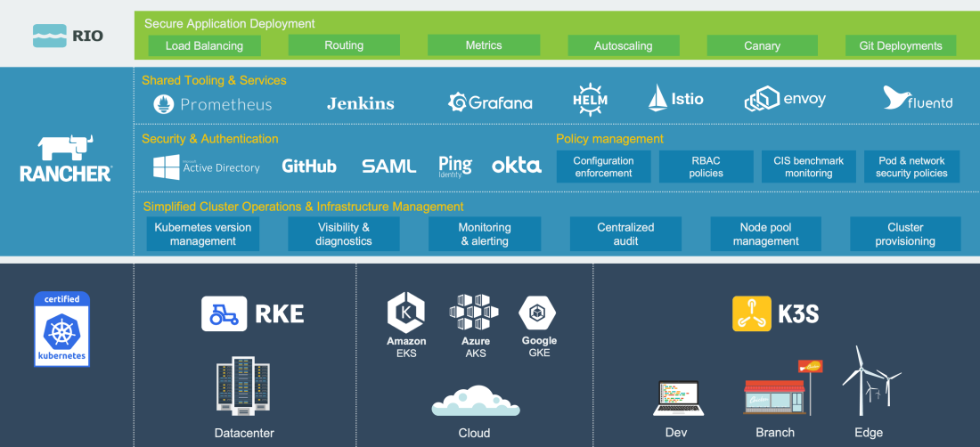Image resolution: width=980 pixels, height=447 pixels.
Task: Click the Microsoft Active Directory Windows logo
Action: 167,167
